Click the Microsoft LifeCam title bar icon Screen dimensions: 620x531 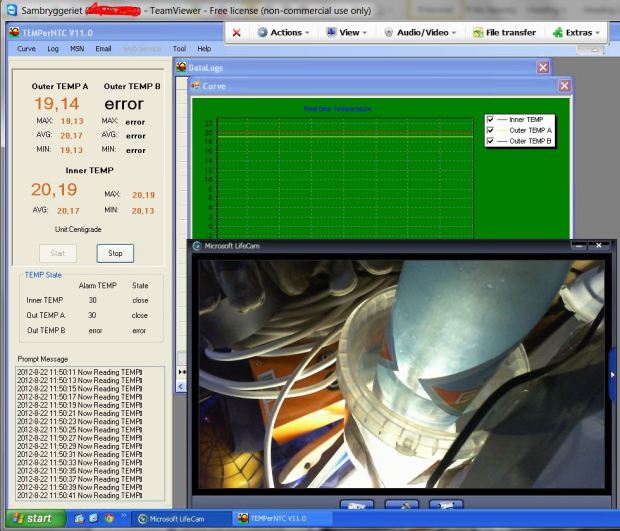pos(197,245)
